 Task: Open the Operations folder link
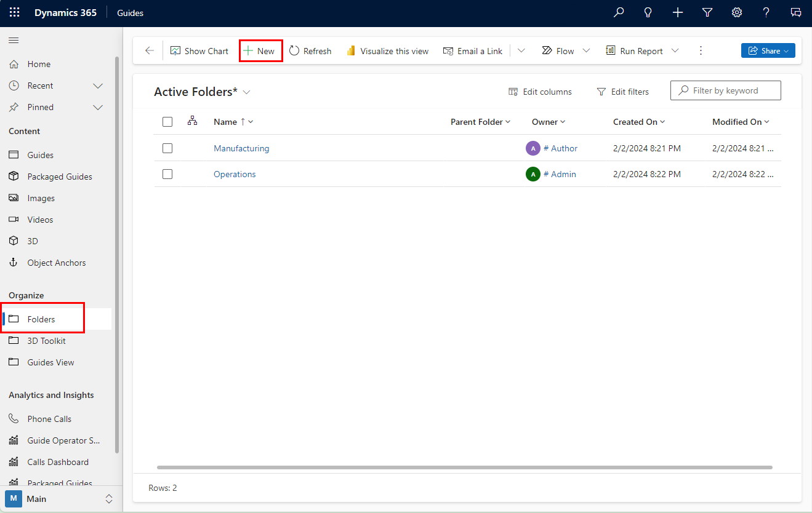pos(235,173)
